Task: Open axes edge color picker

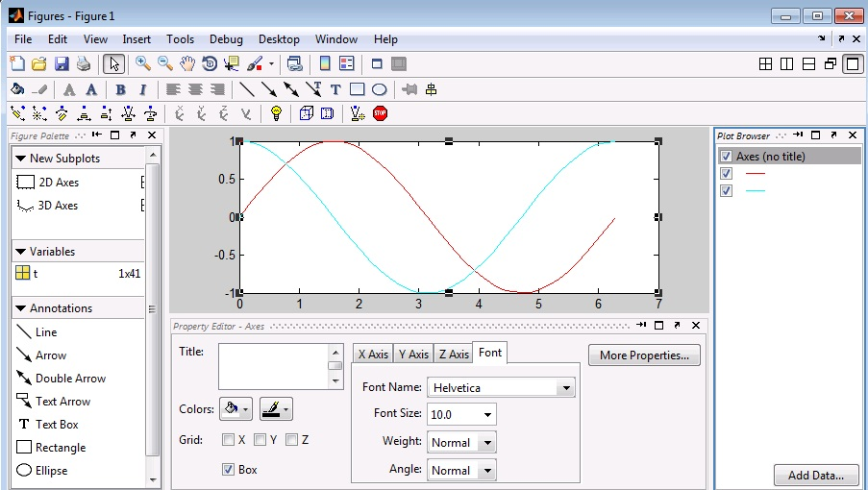Action: point(276,409)
